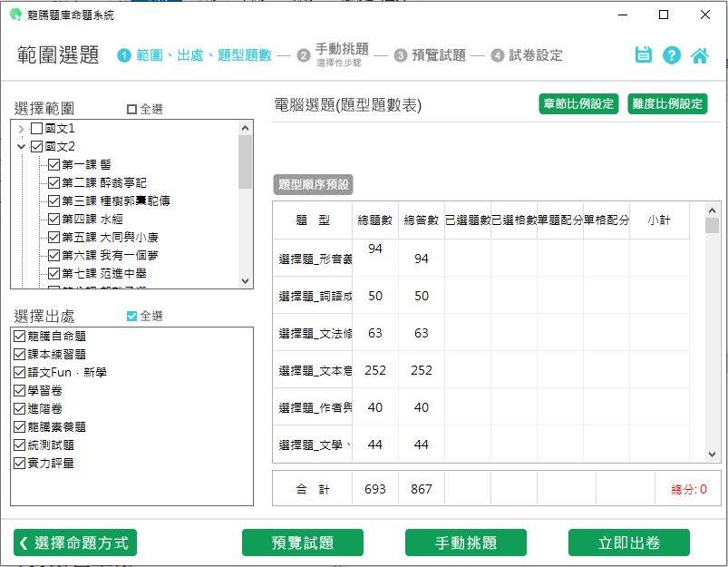Click total count 693 in 合計 row

[375, 489]
